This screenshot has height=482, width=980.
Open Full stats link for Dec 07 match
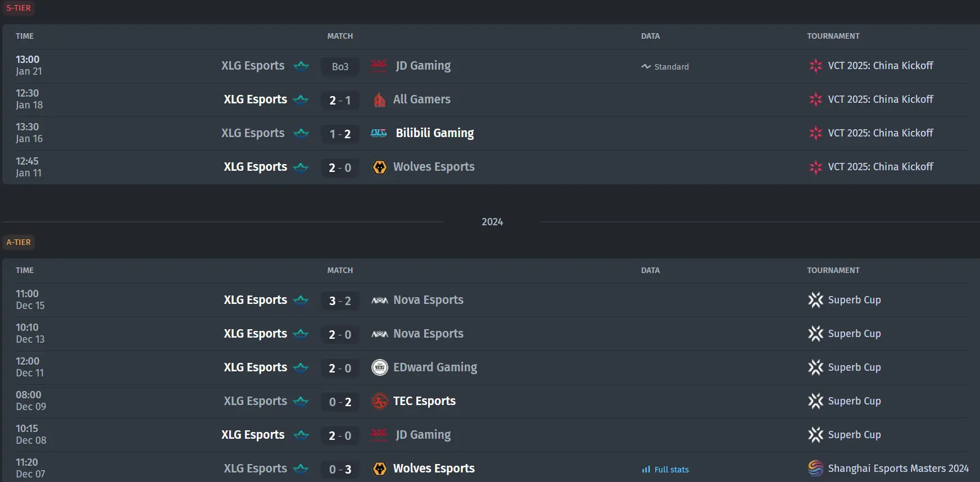pyautogui.click(x=665, y=470)
